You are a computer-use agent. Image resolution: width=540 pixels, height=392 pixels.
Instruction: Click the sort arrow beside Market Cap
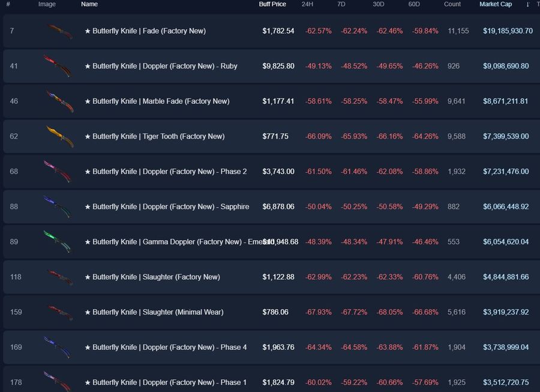(528, 4)
